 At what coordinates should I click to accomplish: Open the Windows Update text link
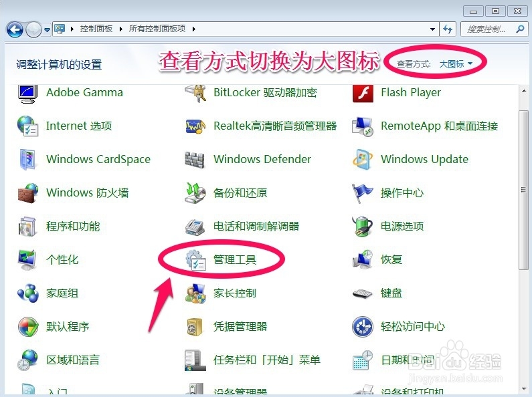(424, 159)
